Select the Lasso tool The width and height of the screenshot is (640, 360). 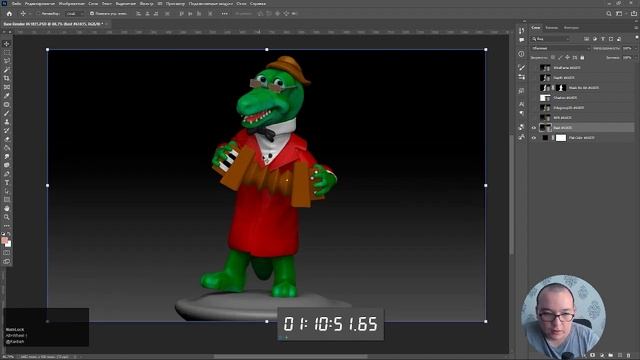tap(7, 61)
